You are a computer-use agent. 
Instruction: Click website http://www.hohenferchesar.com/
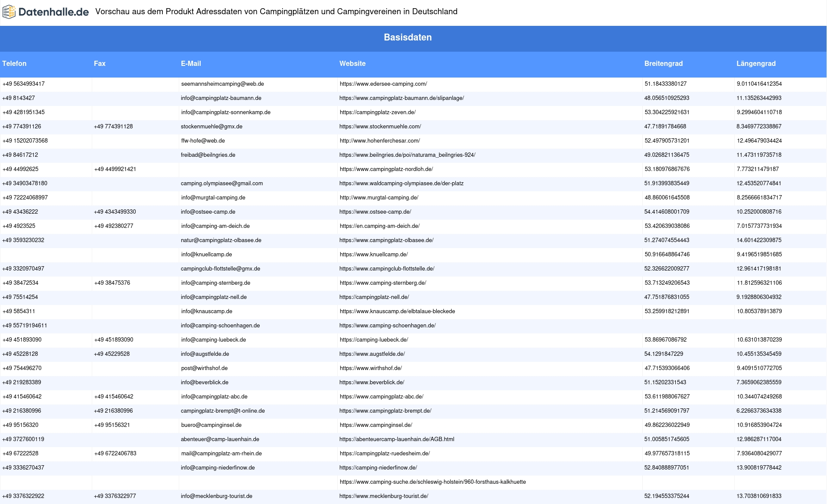379,141
